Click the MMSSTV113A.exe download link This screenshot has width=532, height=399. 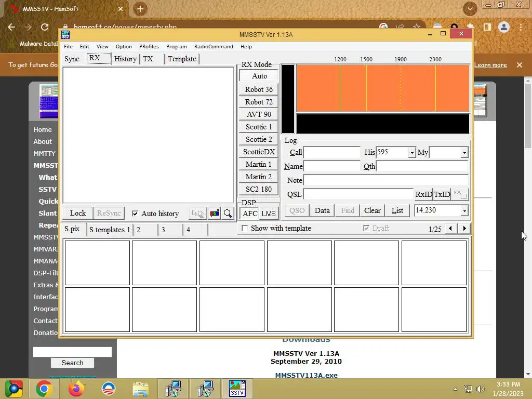(306, 375)
